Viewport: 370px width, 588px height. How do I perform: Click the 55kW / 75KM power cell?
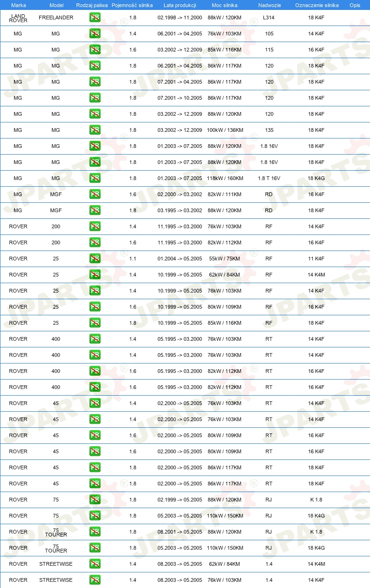click(x=225, y=259)
